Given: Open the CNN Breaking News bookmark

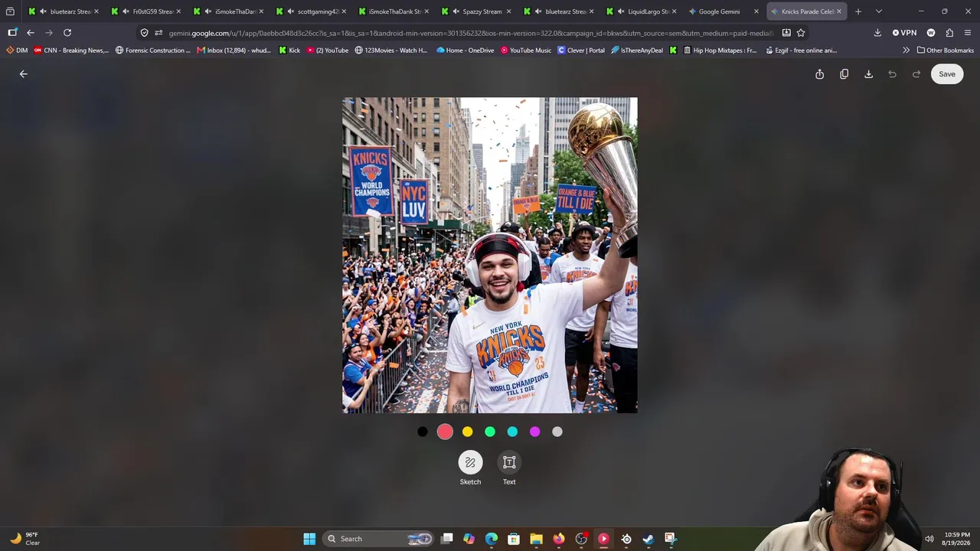Looking at the screenshot, I should pos(71,51).
